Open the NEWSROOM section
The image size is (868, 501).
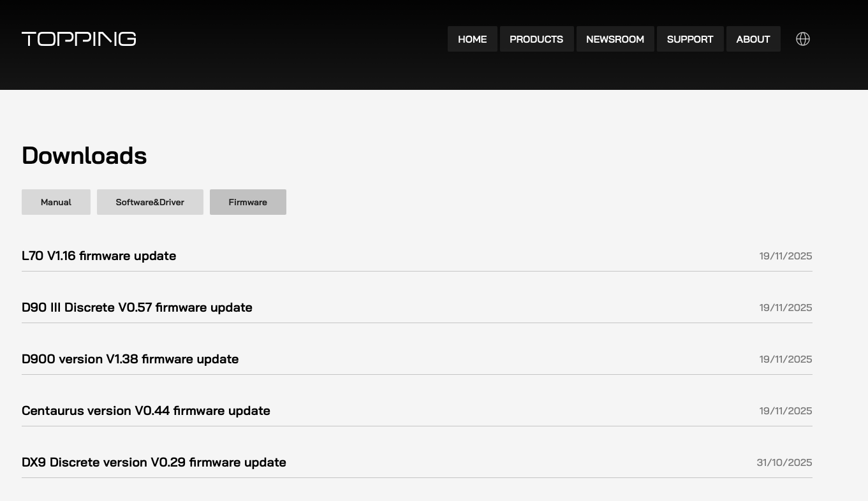[615, 39]
